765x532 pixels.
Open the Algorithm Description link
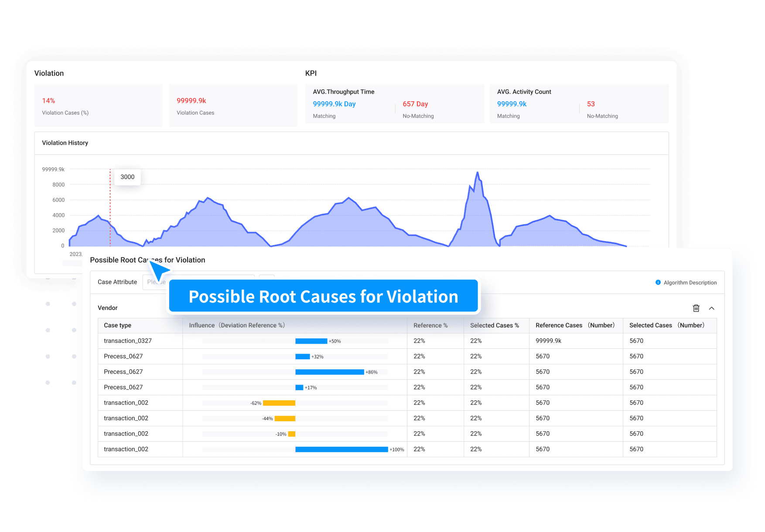[686, 283]
